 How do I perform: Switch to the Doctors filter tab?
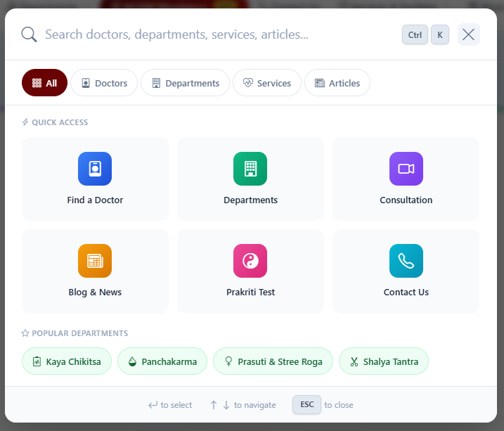tap(104, 83)
